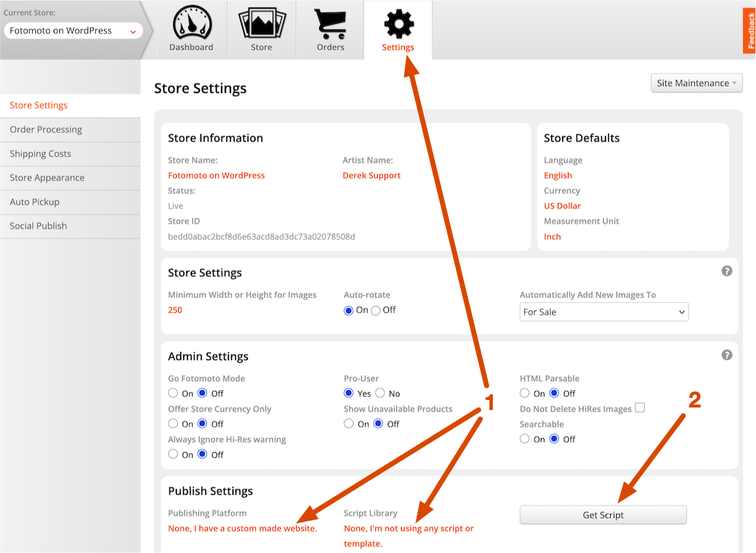The image size is (756, 553).
Task: Click the Publish Settings heading
Action: [210, 491]
